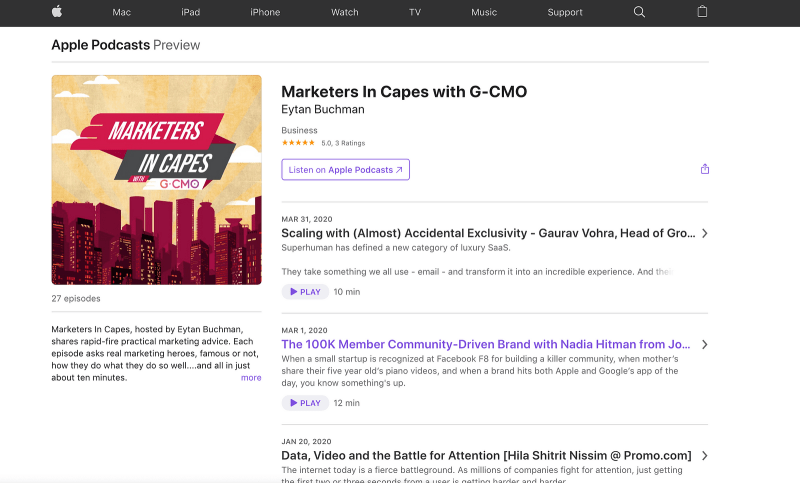This screenshot has height=483, width=800.
Task: Click the Apple logo in navigation bar
Action: (x=57, y=11)
